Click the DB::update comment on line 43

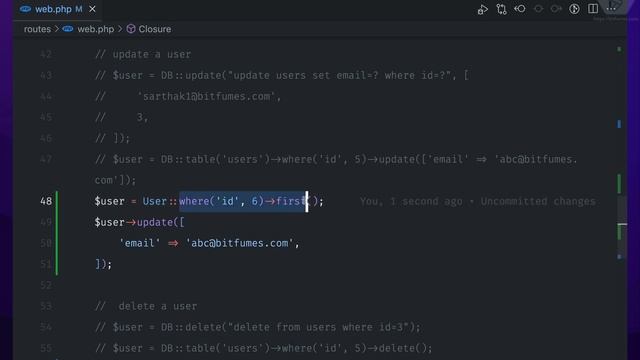[282, 76]
